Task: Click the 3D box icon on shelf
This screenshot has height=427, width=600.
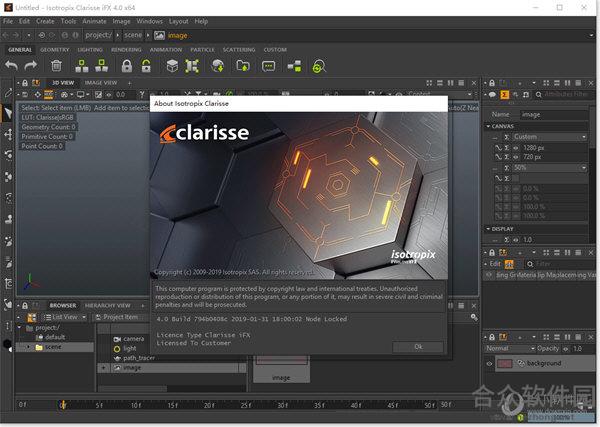Action: [172, 66]
